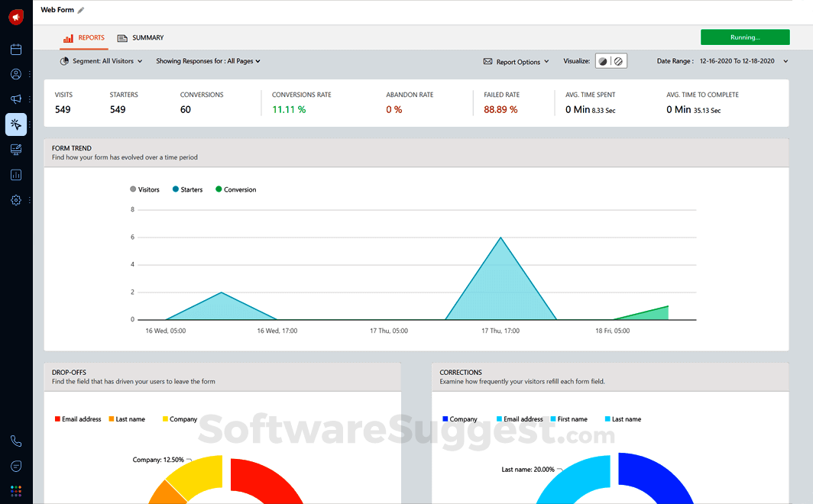Click the red Email address legend swatch
The image size is (813, 504).
(x=57, y=419)
